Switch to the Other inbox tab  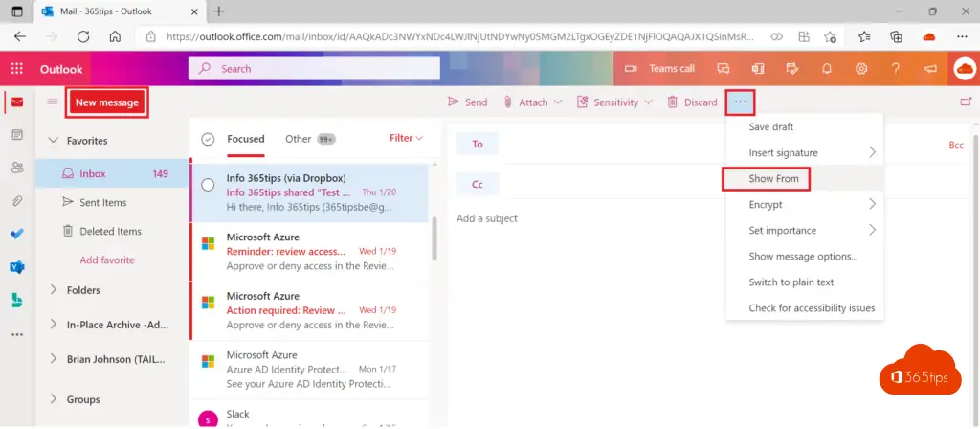pos(299,139)
